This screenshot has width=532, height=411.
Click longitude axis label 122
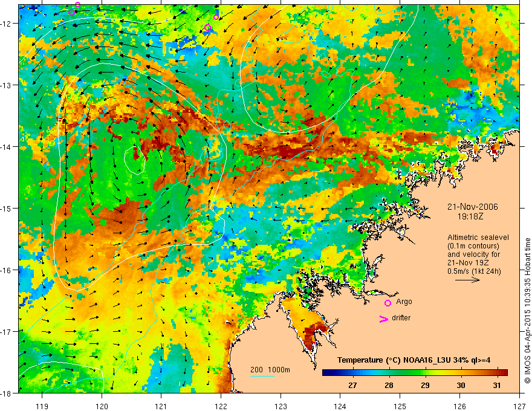(x=221, y=406)
